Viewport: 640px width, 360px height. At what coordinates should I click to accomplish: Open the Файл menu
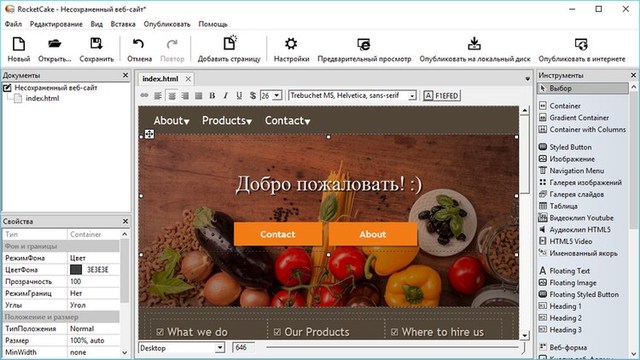(x=13, y=24)
